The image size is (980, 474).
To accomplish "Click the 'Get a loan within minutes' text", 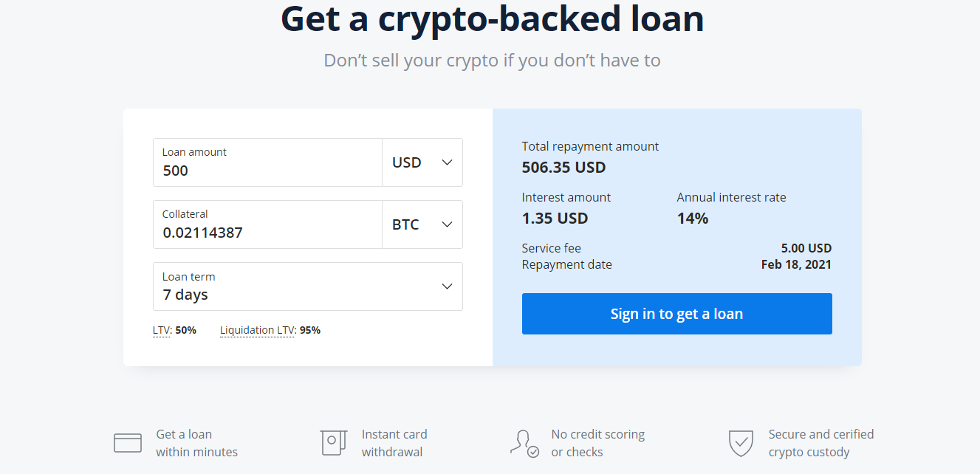I will click(x=196, y=443).
